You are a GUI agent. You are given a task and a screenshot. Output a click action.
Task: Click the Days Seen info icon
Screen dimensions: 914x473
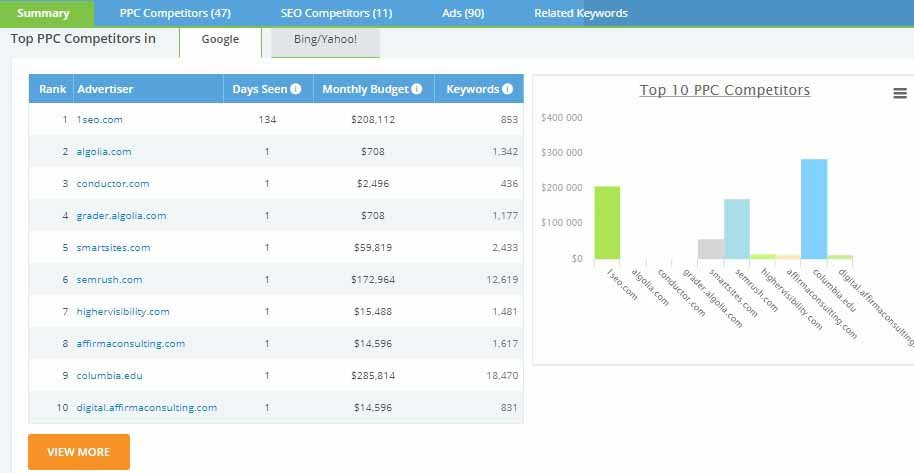point(296,89)
